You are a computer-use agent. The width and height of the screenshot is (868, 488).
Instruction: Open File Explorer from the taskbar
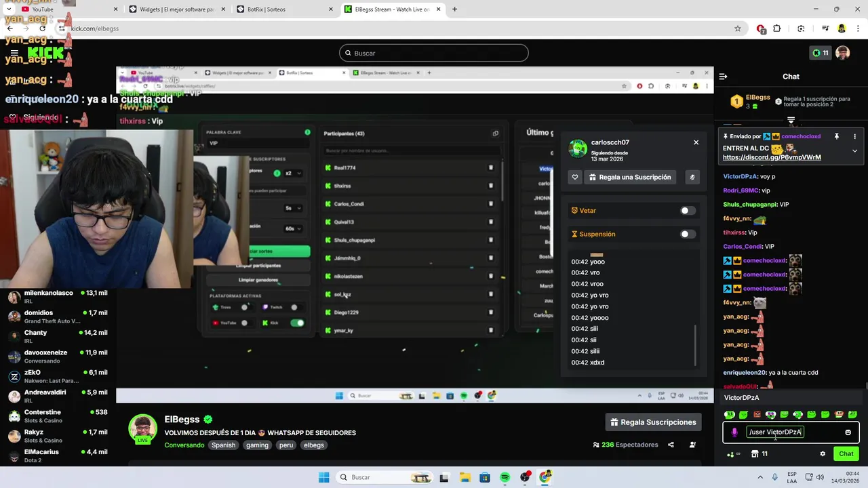point(465,477)
